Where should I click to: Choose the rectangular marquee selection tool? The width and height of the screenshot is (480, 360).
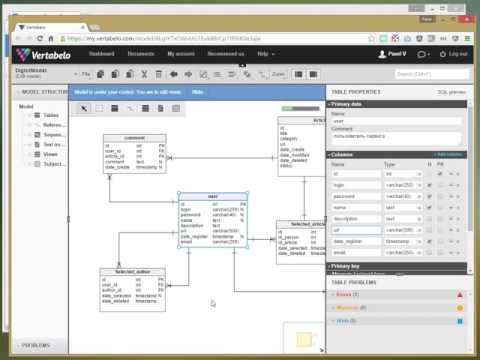[99, 108]
